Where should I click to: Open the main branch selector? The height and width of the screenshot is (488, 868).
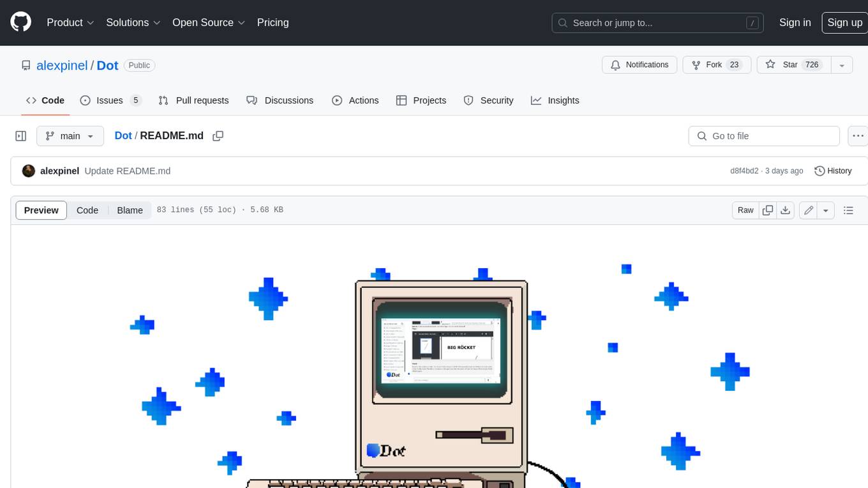[70, 136]
